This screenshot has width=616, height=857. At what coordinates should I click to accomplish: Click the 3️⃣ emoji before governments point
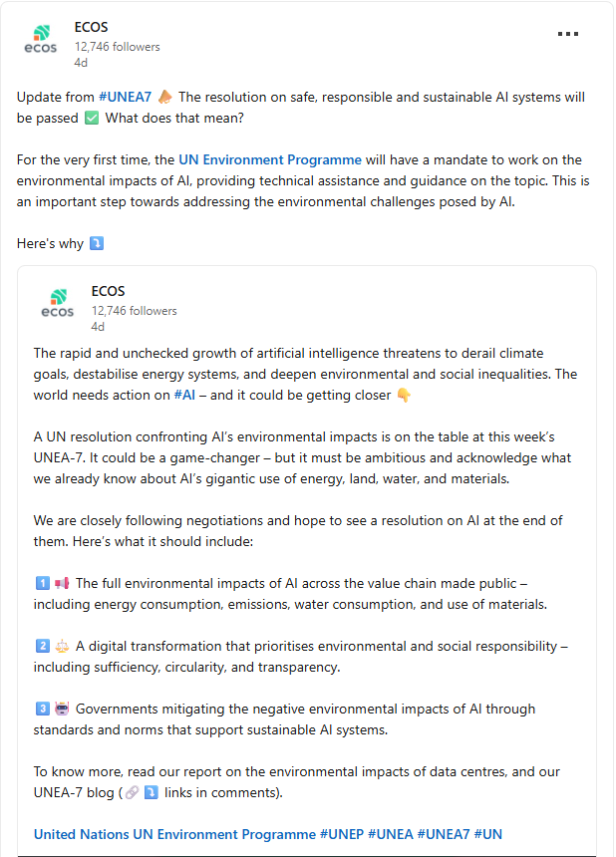[x=41, y=709]
